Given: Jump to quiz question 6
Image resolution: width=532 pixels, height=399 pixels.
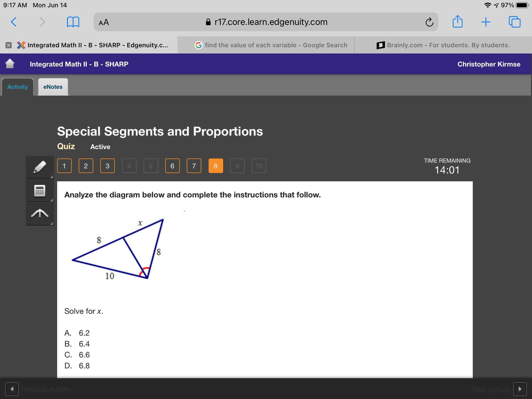Looking at the screenshot, I should pyautogui.click(x=172, y=166).
